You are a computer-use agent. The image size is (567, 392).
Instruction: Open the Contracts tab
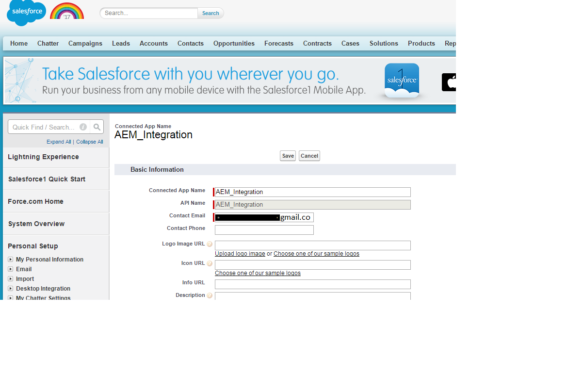(317, 43)
